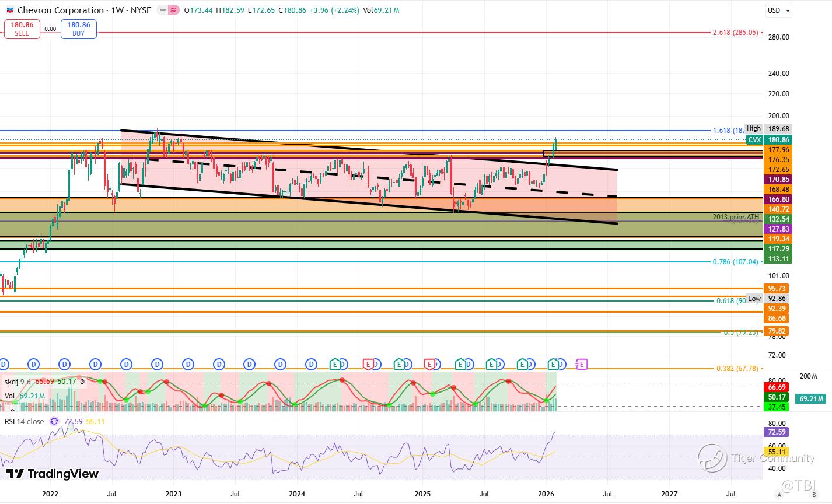Click the open price value O173.44
This screenshot has width=832, height=504.
coord(198,10)
